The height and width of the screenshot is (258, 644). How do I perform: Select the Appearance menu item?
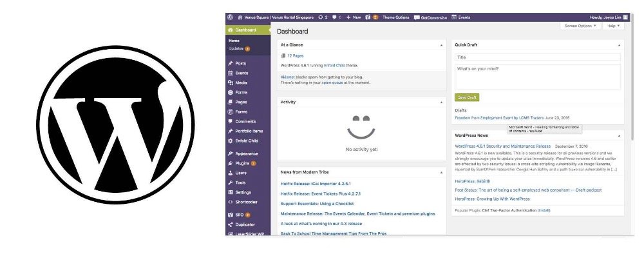click(248, 154)
